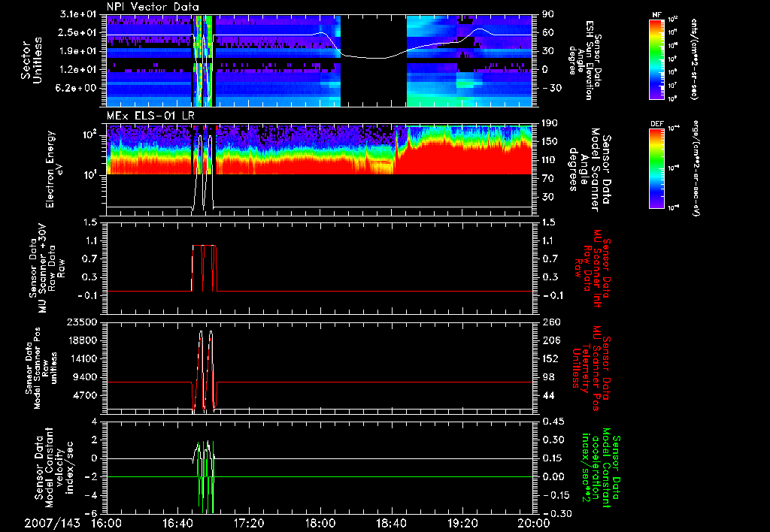Click the 'Sector Unitless' axis label

tap(32, 60)
